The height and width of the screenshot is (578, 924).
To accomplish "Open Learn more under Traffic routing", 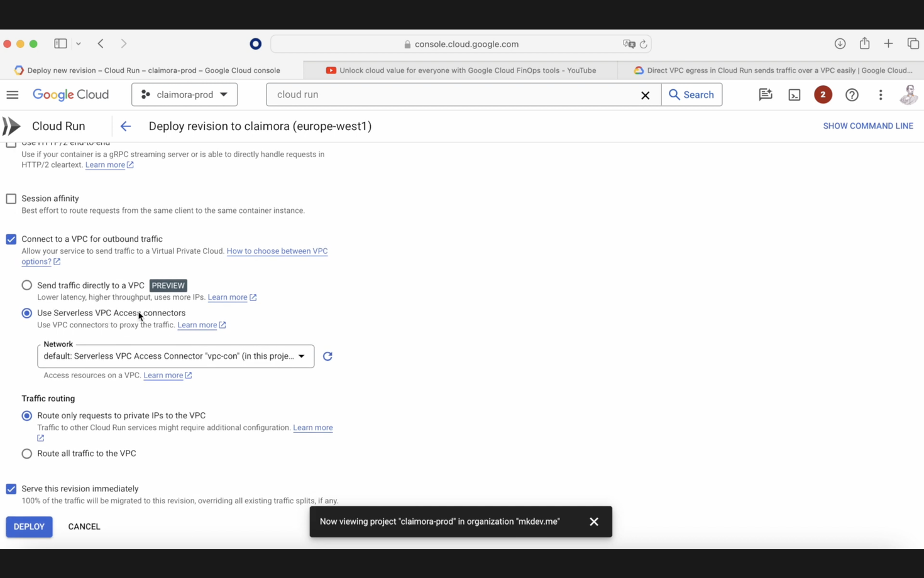I will (313, 428).
